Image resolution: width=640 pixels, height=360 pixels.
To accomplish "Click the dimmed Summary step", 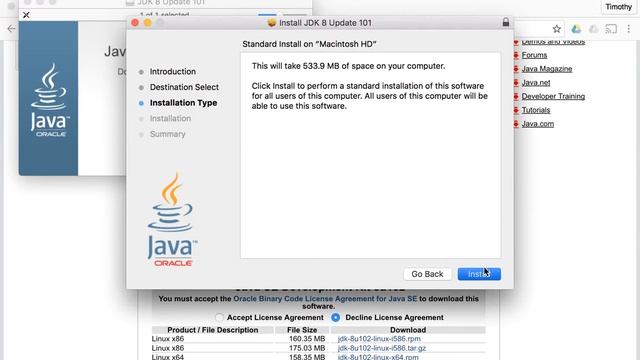I will click(167, 134).
